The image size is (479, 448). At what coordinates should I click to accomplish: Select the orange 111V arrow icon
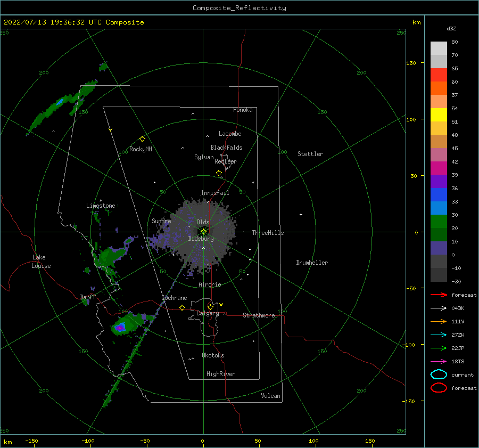[439, 321]
